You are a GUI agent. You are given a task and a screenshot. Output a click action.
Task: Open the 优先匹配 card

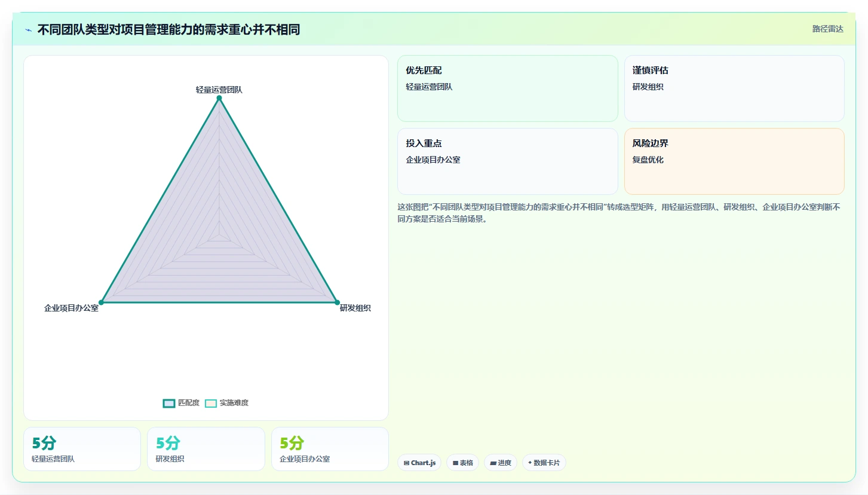pos(508,88)
